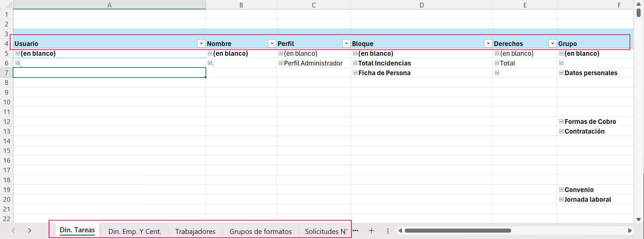The width and height of the screenshot is (644, 239).
Task: Collapse the blank Derechos item in row 7
Action: click(x=497, y=73)
